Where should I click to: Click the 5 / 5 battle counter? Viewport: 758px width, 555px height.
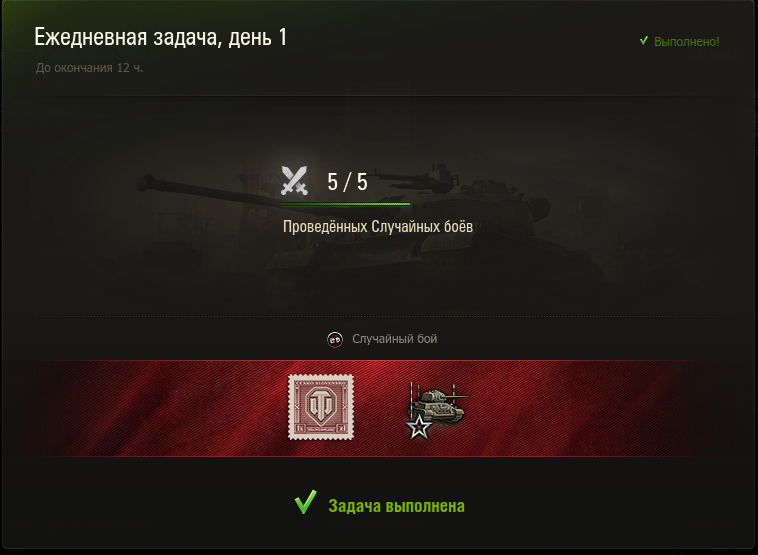point(347,182)
